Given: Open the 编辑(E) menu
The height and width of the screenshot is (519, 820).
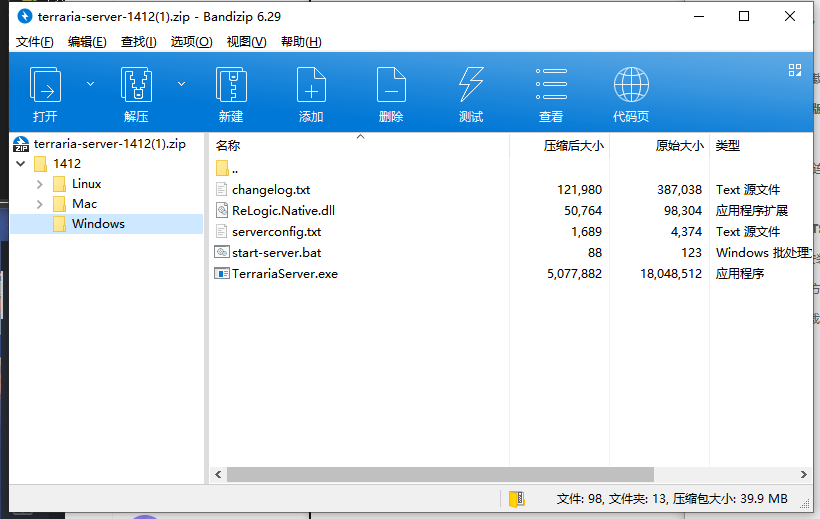Looking at the screenshot, I should pyautogui.click(x=87, y=42).
